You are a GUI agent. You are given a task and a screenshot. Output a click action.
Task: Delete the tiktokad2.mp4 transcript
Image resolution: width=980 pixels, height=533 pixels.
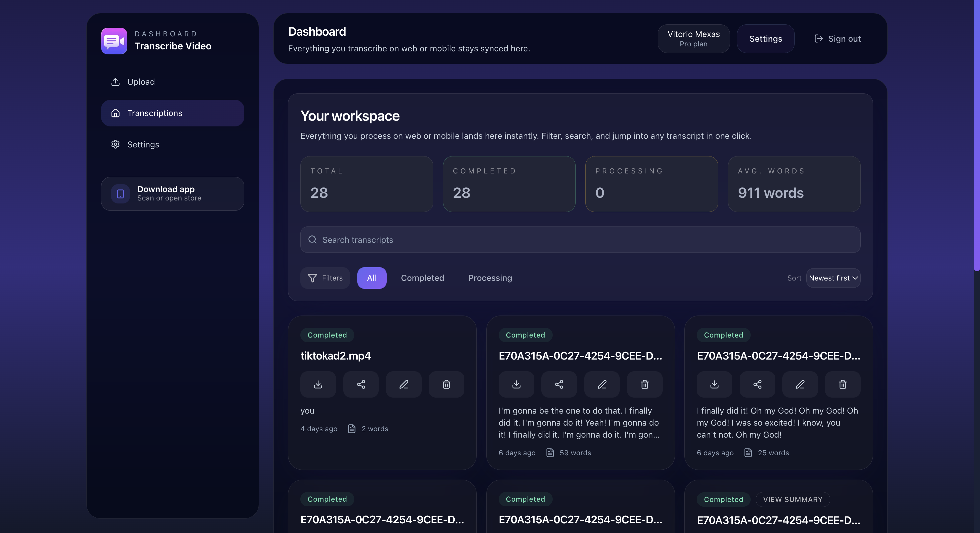[x=446, y=385]
